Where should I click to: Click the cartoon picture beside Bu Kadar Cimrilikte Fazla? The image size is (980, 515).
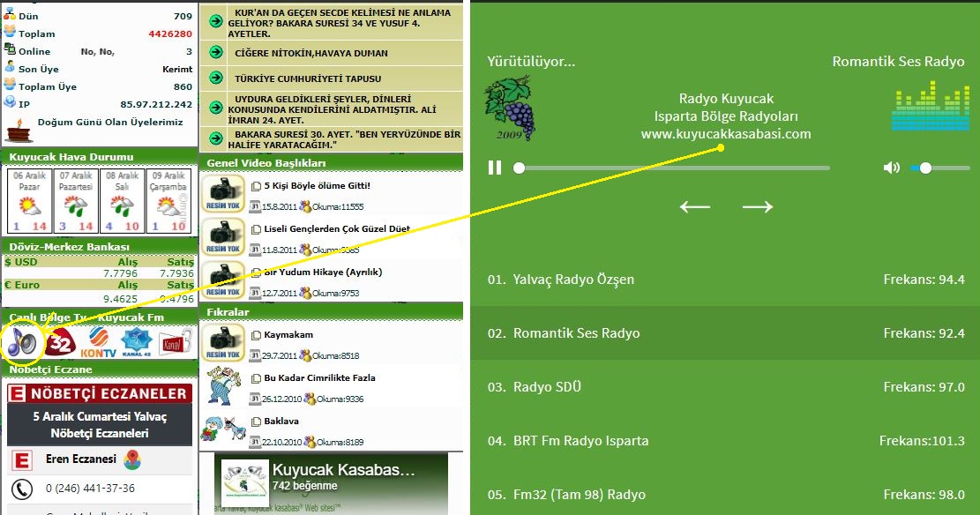tap(223, 386)
